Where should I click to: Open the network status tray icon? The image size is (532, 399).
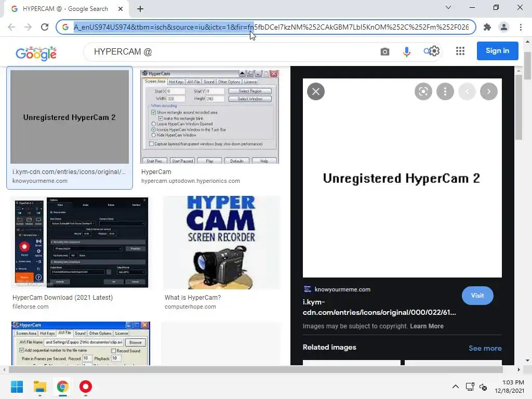point(470,387)
